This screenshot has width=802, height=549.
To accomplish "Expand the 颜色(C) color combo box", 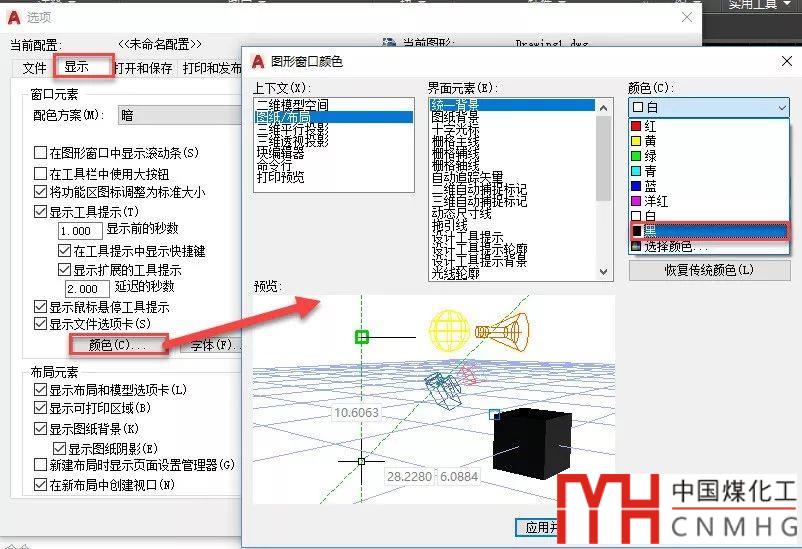I will tap(708, 107).
